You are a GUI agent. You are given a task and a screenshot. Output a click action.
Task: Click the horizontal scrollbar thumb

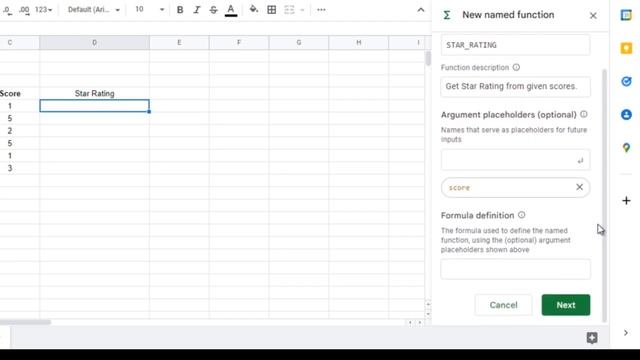click(x=25, y=322)
